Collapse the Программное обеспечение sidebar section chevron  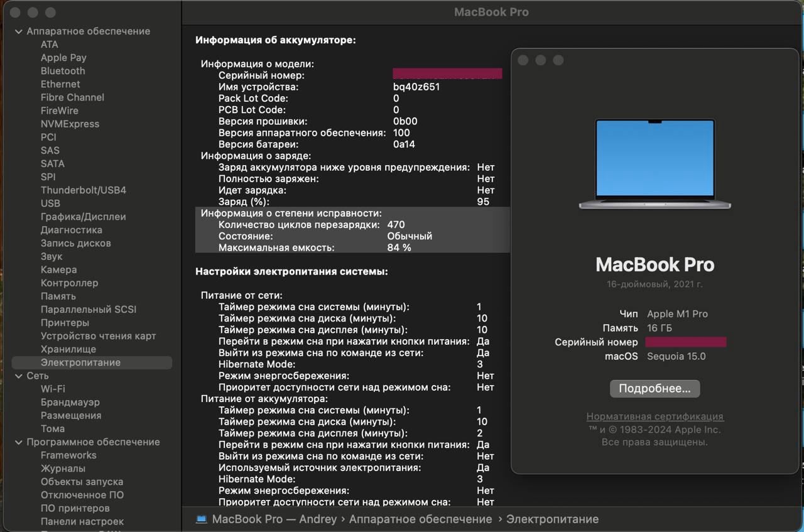click(x=18, y=442)
